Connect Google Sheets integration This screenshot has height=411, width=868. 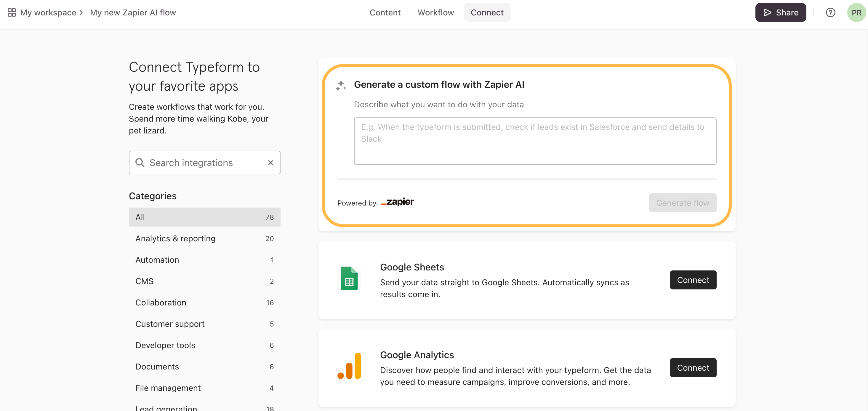[x=693, y=280]
